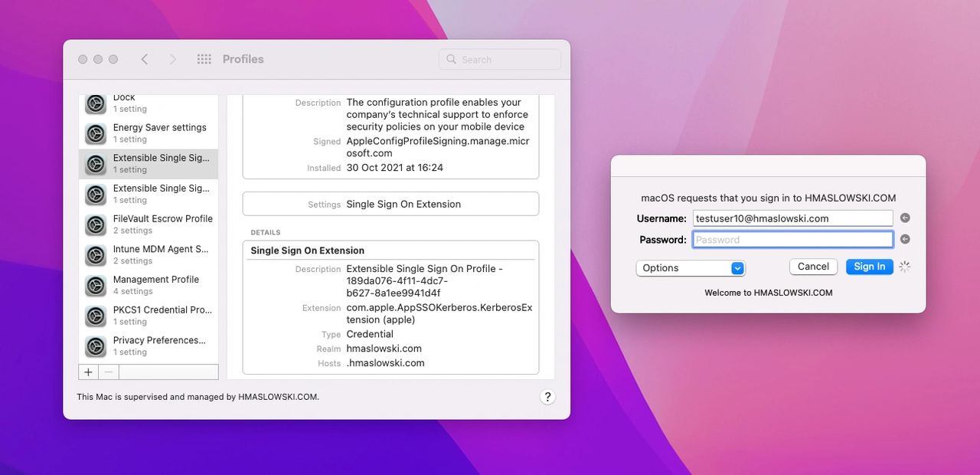Select the Privacy Preferences profile

pyautogui.click(x=149, y=346)
